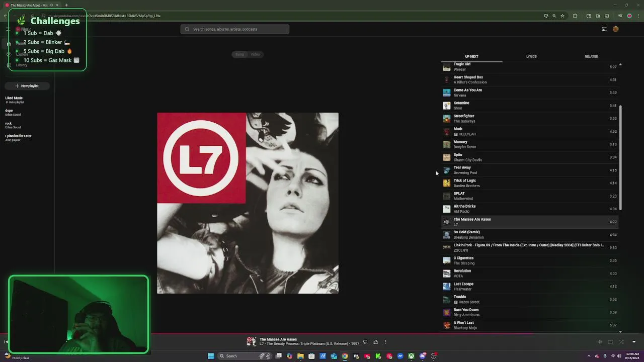Like the current song with thumbs up
644x362 pixels.
[x=375, y=342]
